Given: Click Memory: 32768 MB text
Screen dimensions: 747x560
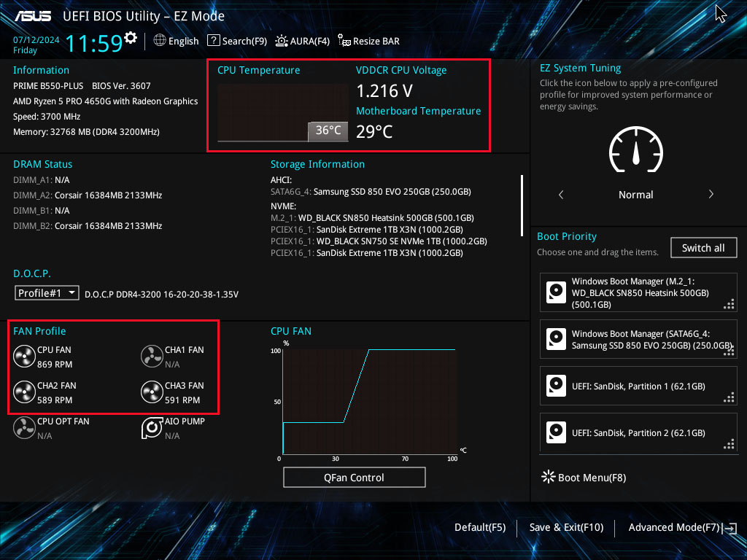Looking at the screenshot, I should pos(86,132).
